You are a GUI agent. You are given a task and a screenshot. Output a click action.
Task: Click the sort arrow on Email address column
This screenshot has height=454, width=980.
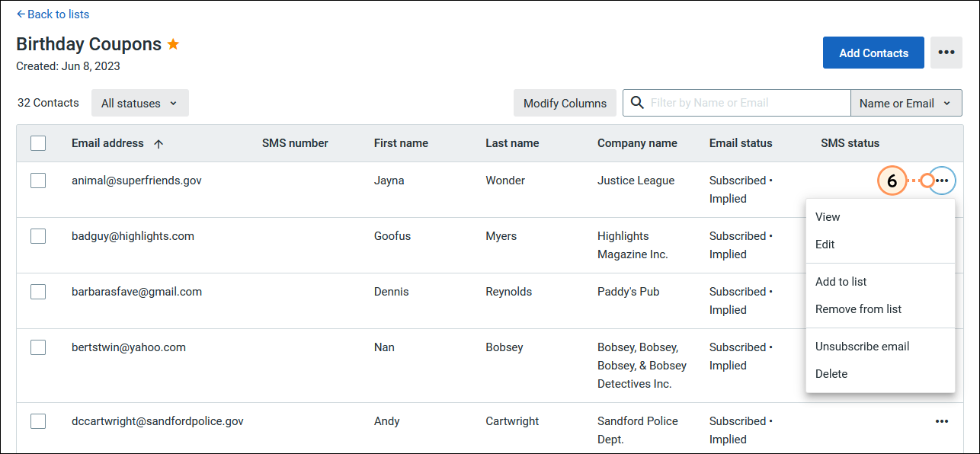[158, 142]
